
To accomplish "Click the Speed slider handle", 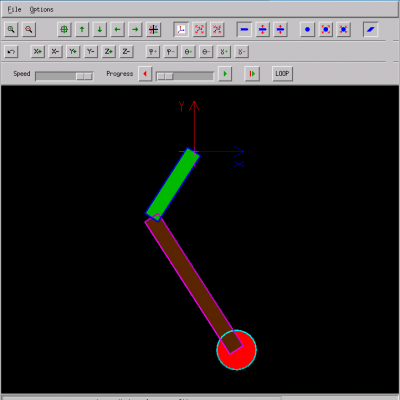I will [x=84, y=76].
